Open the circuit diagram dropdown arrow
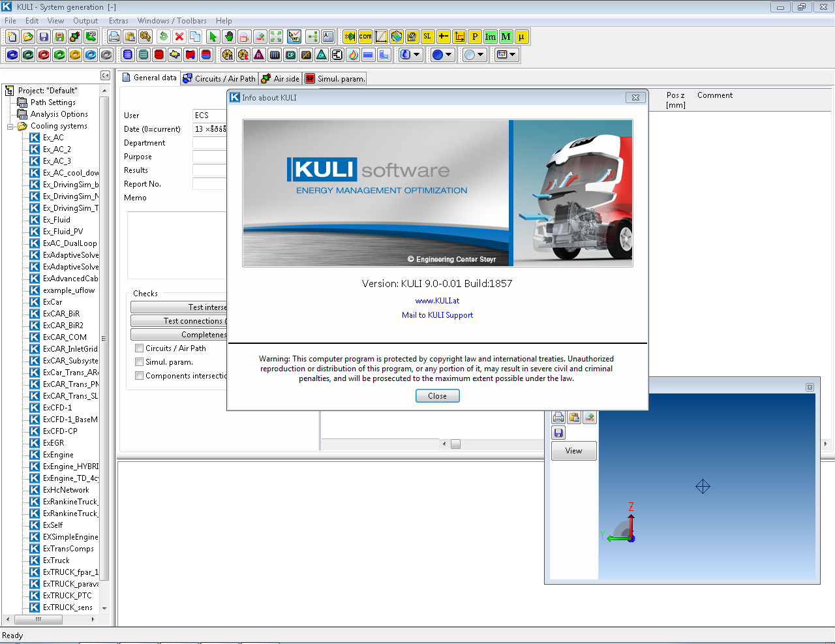The image size is (835, 644). (x=513, y=55)
